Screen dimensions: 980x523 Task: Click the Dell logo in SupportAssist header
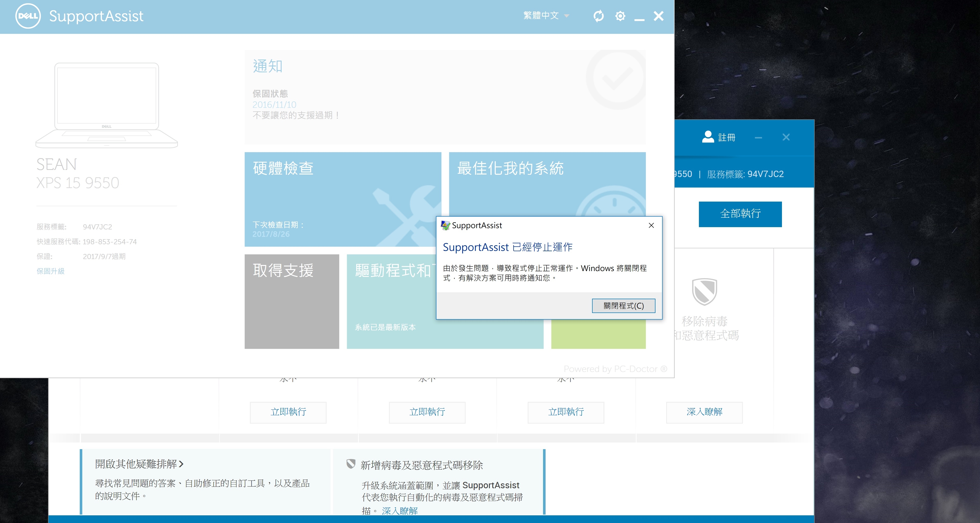point(28,16)
